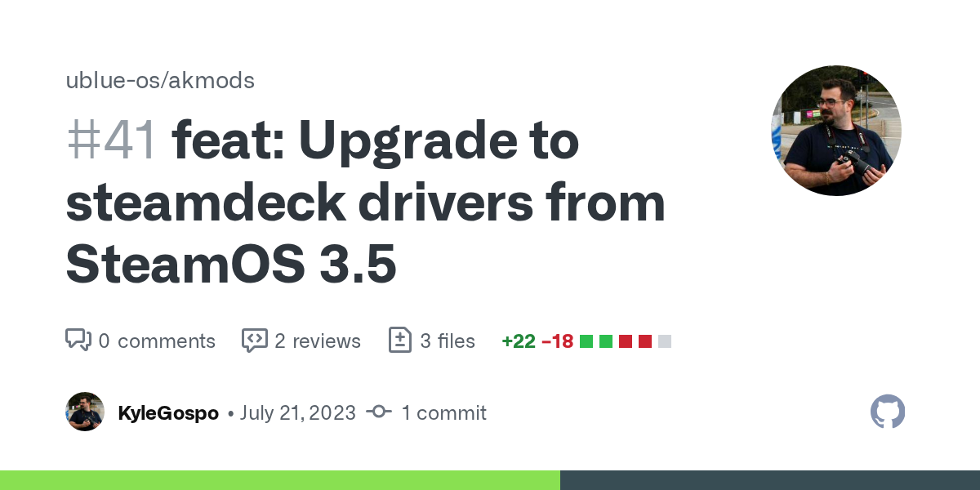Open the 1 commit text
The width and height of the screenshot is (980, 490).
[443, 412]
